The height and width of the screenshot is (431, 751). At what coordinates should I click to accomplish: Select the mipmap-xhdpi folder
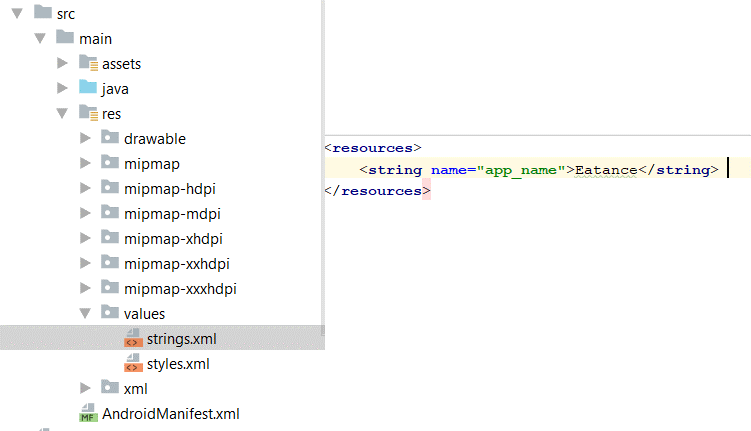tap(173, 238)
